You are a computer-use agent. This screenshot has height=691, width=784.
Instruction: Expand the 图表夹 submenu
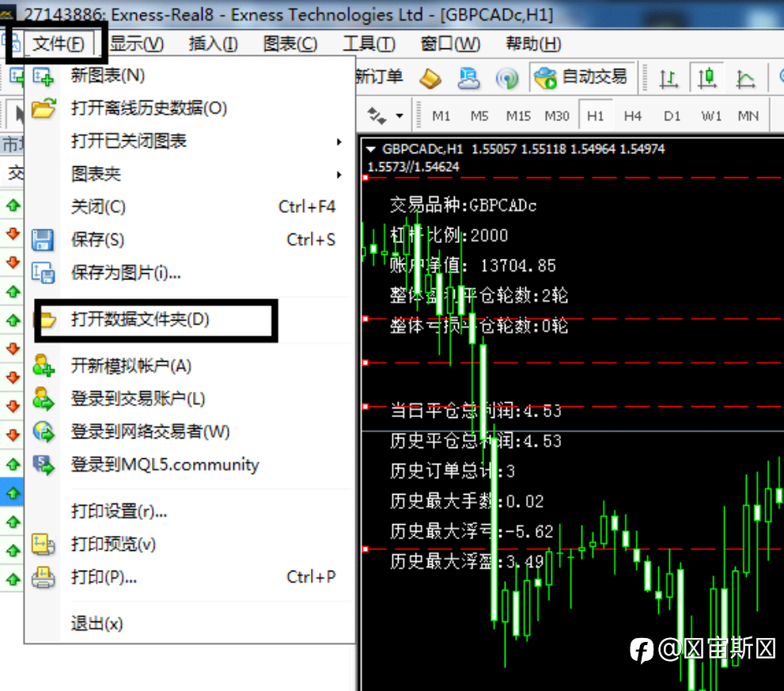click(190, 174)
